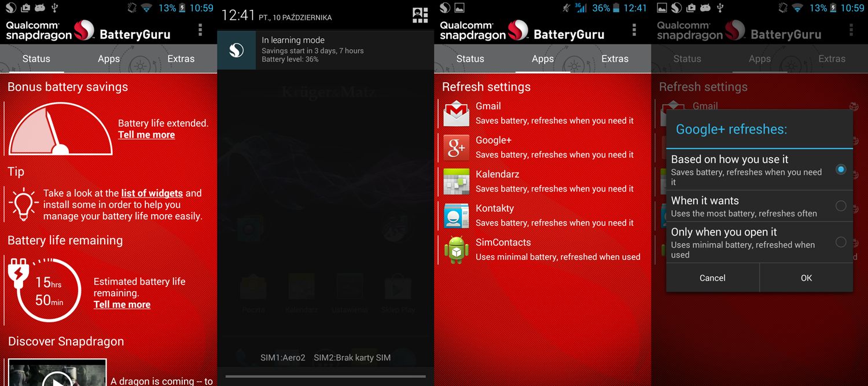Select 'When it wants' radio option
This screenshot has height=386, width=868.
click(x=841, y=206)
